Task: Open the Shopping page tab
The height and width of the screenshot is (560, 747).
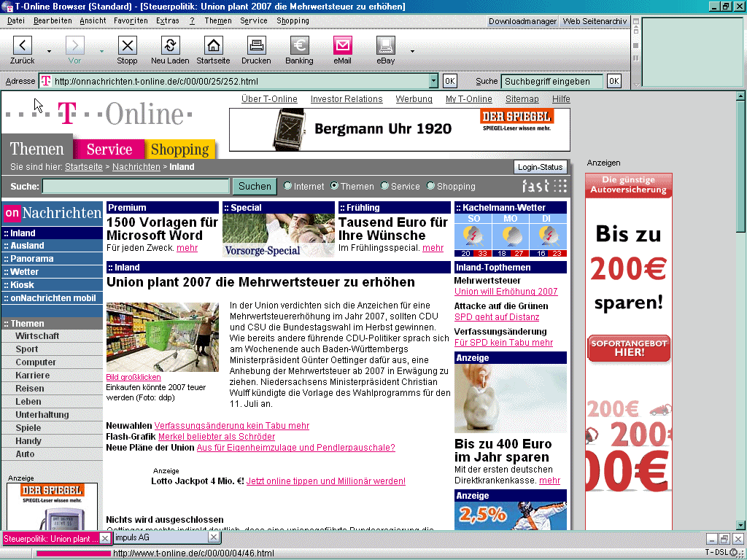Action: click(180, 149)
